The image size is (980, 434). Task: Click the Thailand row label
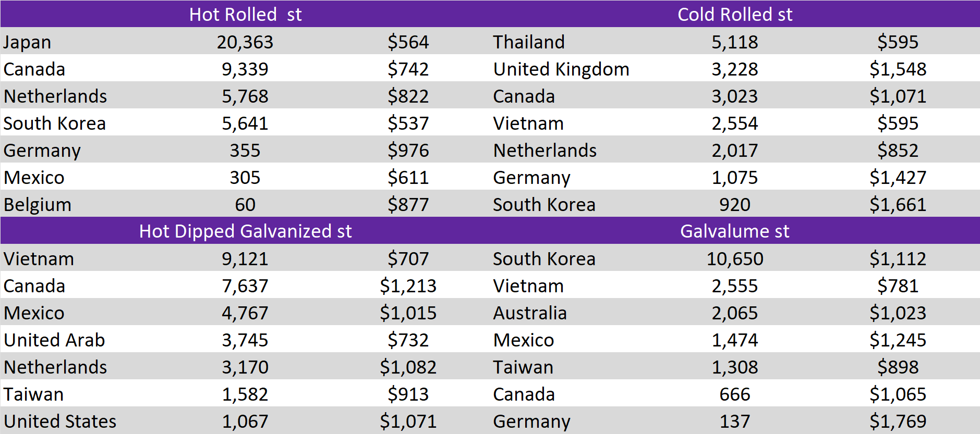coord(529,42)
